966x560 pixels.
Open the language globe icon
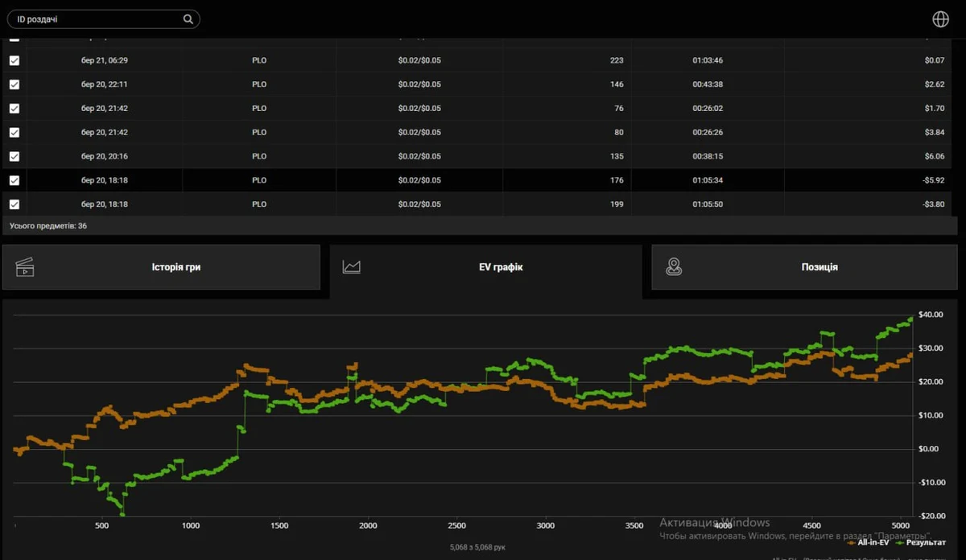(940, 19)
